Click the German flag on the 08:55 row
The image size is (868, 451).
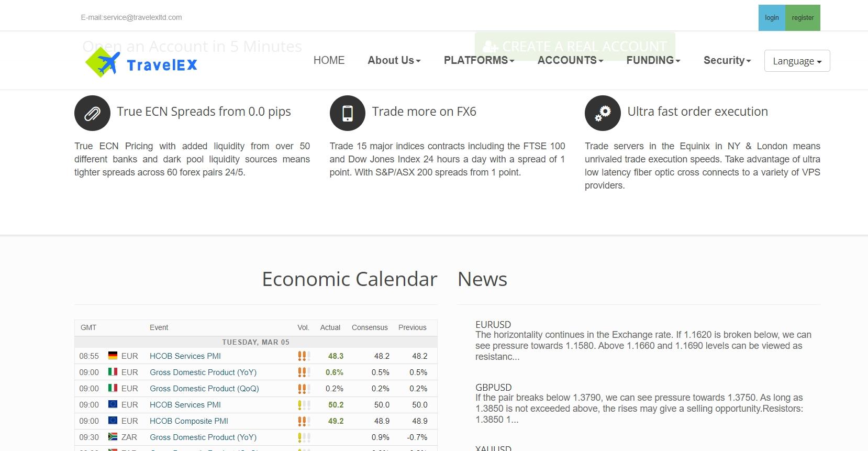[x=113, y=356]
